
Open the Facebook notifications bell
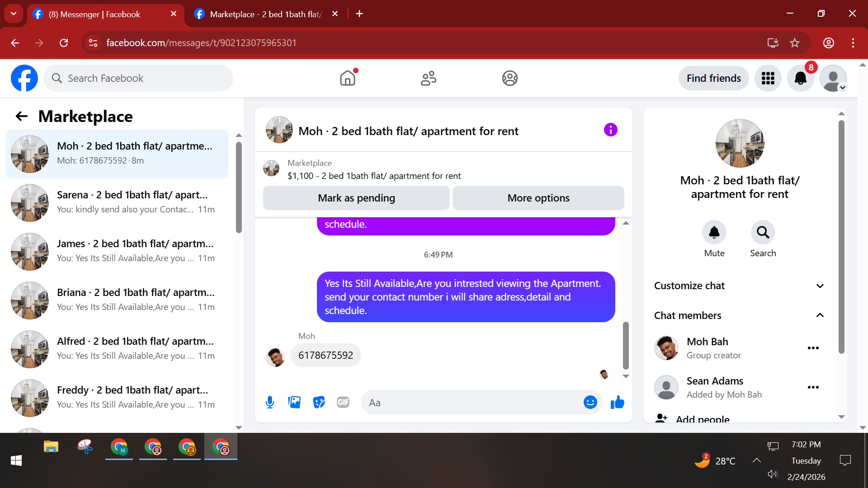800,78
